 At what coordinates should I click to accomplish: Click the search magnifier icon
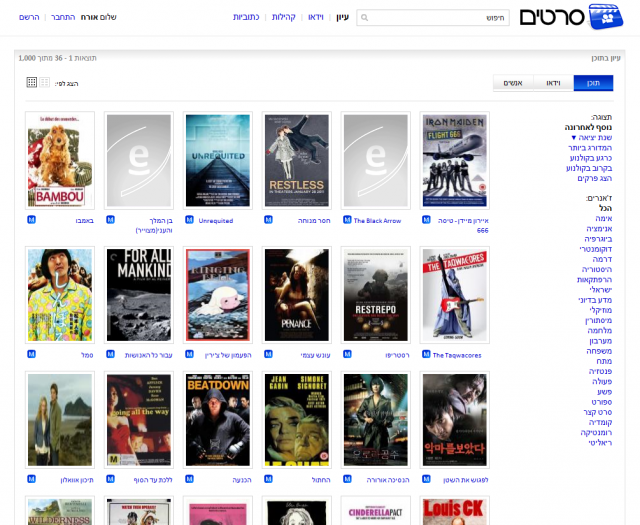click(x=364, y=18)
